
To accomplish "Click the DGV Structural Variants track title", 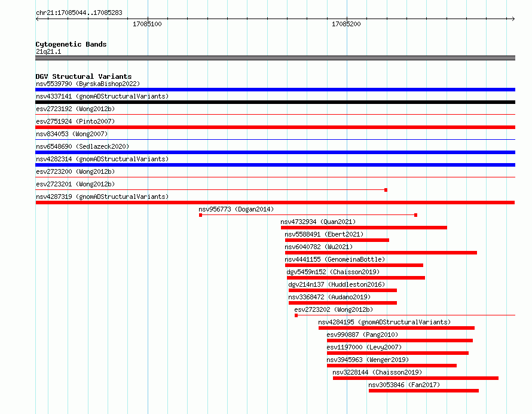I will click(84, 76).
